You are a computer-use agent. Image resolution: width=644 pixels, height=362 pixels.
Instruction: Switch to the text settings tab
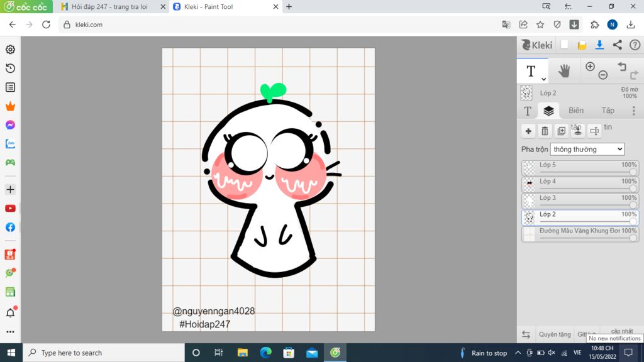pyautogui.click(x=528, y=111)
